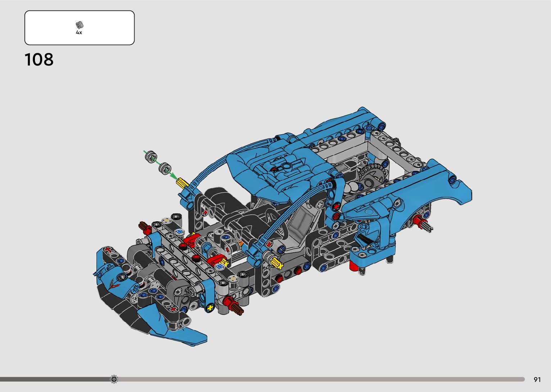Click the white parts callout box
The width and height of the screenshot is (551, 392).
click(80, 28)
